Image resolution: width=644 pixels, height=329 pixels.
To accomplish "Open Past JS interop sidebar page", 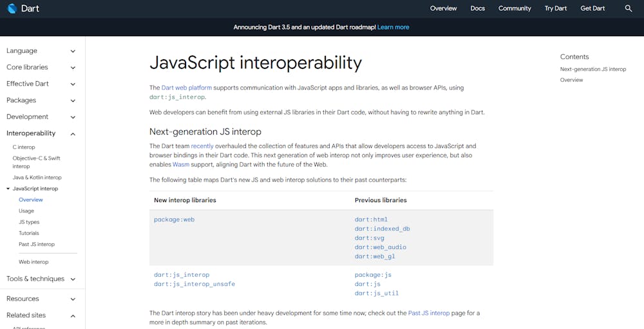I will [37, 244].
